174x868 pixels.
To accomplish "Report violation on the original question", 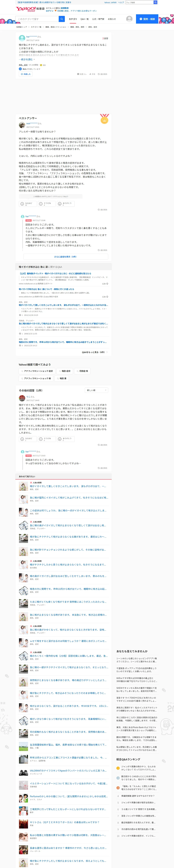I will 102,74.
